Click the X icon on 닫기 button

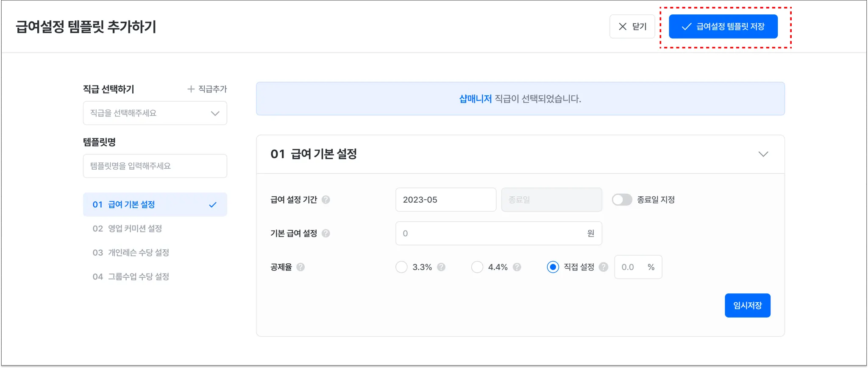623,27
